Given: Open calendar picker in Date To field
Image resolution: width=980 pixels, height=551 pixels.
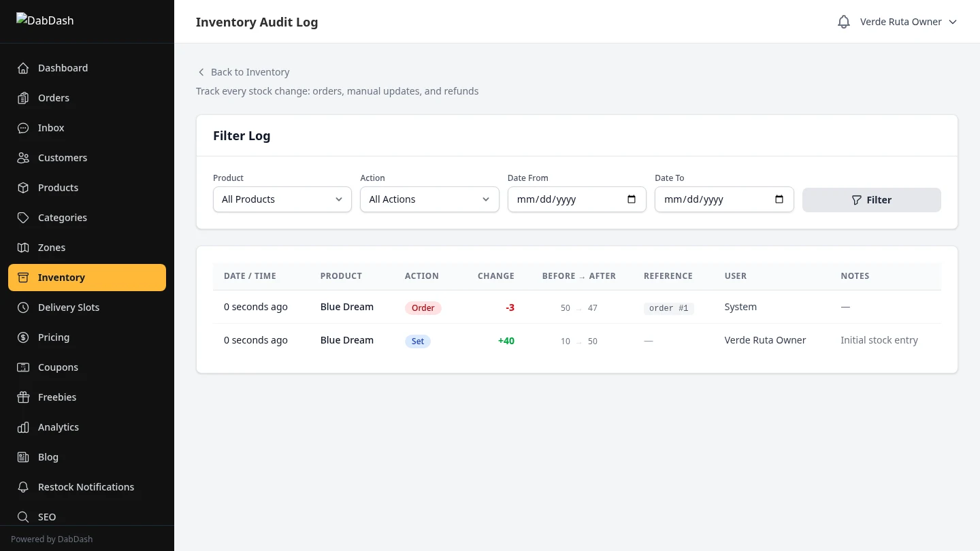Looking at the screenshot, I should pos(779,199).
